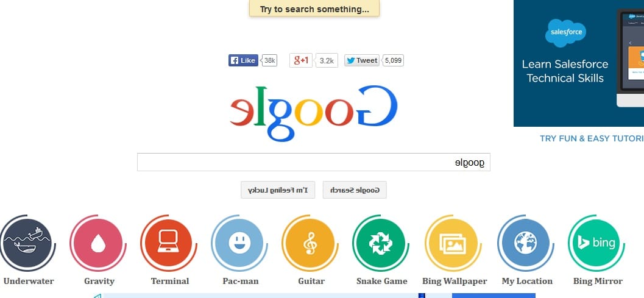Click the Facebook Like button
644x298 pixels.
point(243,60)
